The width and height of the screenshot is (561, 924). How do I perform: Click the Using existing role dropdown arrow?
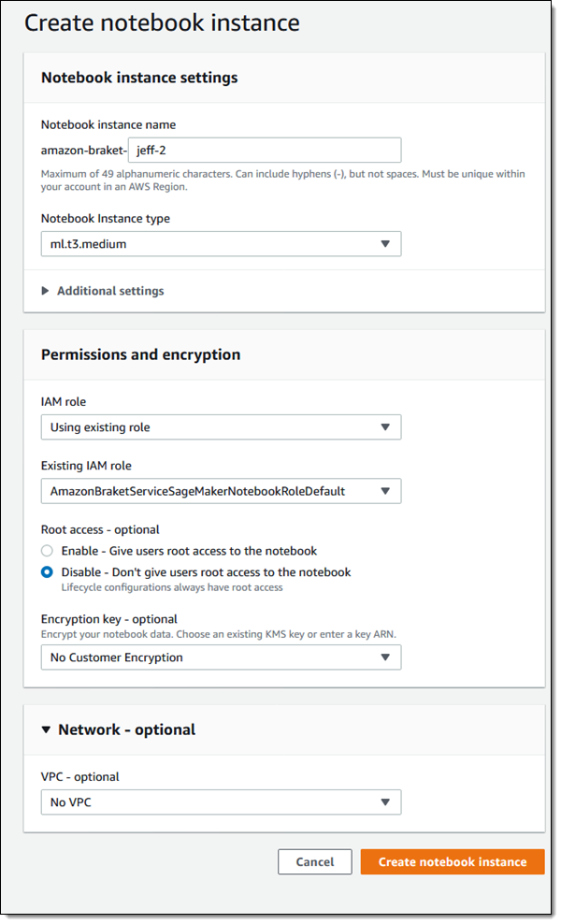tap(385, 427)
